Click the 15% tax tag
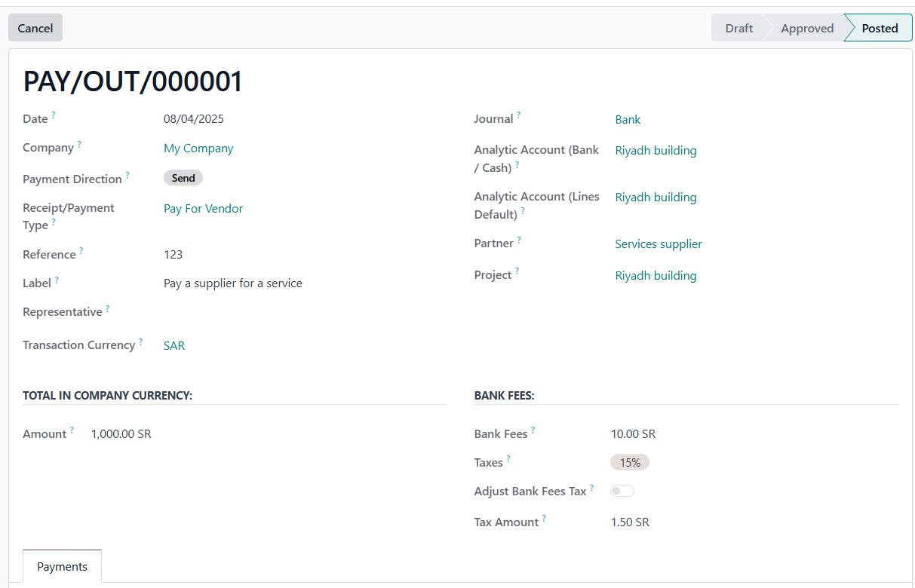 (x=630, y=462)
